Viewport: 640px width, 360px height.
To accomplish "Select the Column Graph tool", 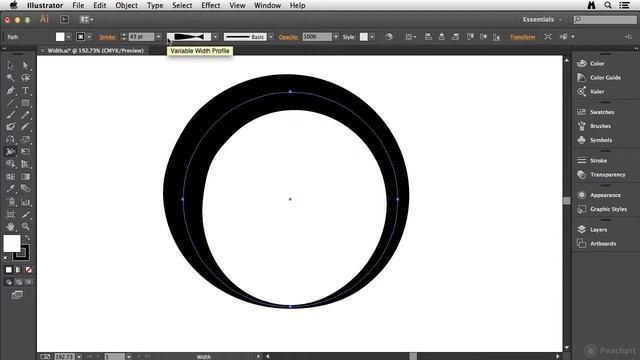I will coord(25,202).
